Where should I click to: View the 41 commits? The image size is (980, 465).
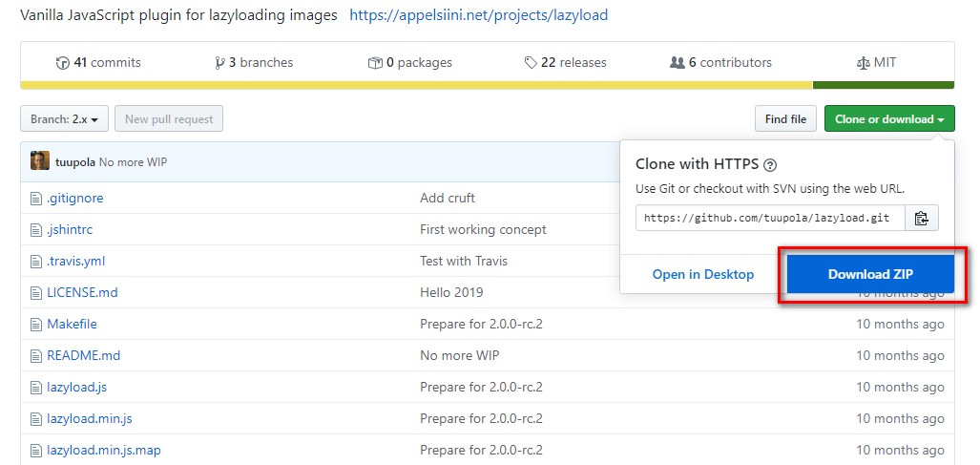coord(98,62)
